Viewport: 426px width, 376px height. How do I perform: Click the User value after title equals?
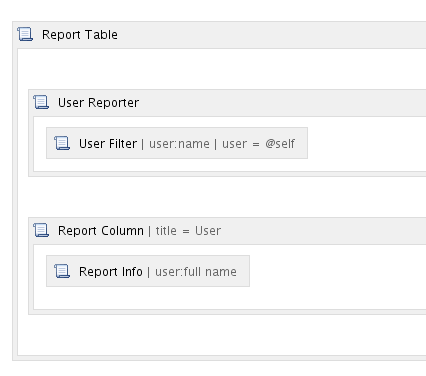208,231
